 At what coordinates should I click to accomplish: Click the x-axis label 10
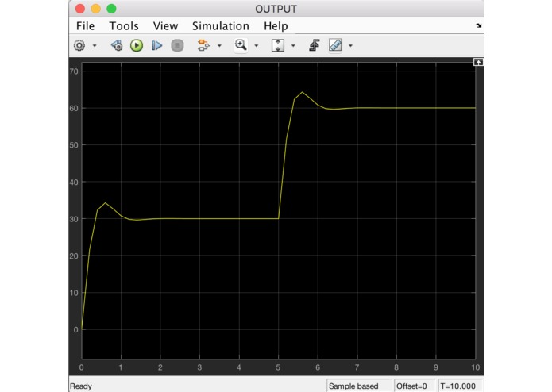point(475,367)
